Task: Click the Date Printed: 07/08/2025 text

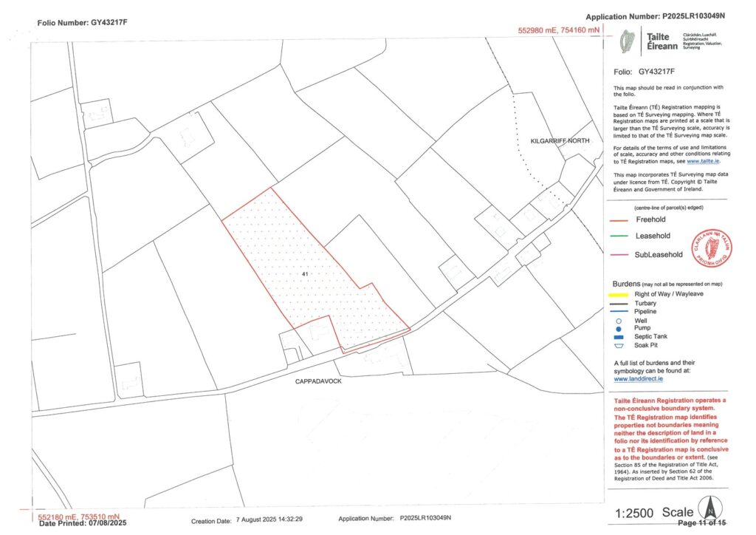Action: (83, 523)
